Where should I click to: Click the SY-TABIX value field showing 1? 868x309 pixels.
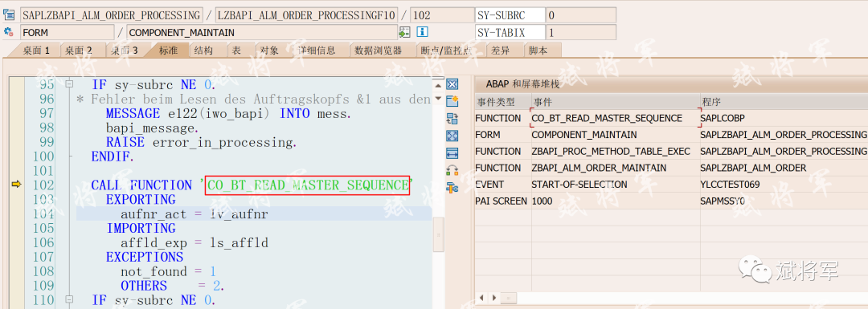pos(581,33)
